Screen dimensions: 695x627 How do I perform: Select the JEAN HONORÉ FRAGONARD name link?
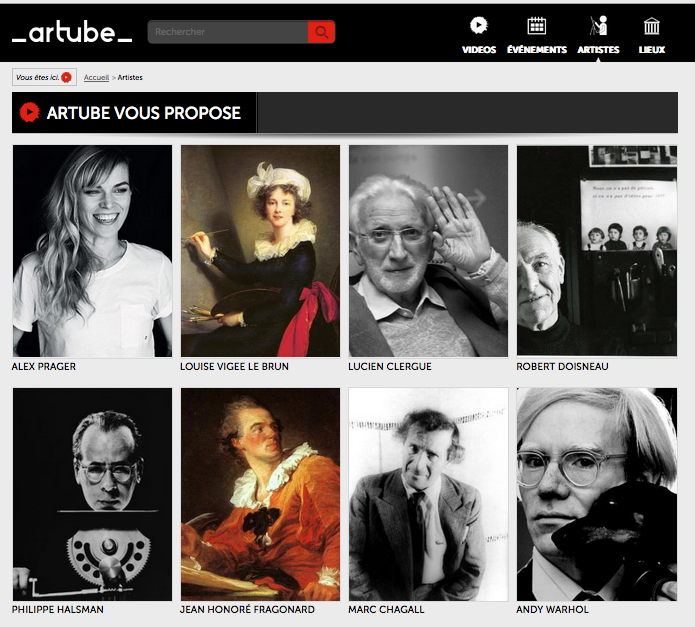click(x=247, y=609)
